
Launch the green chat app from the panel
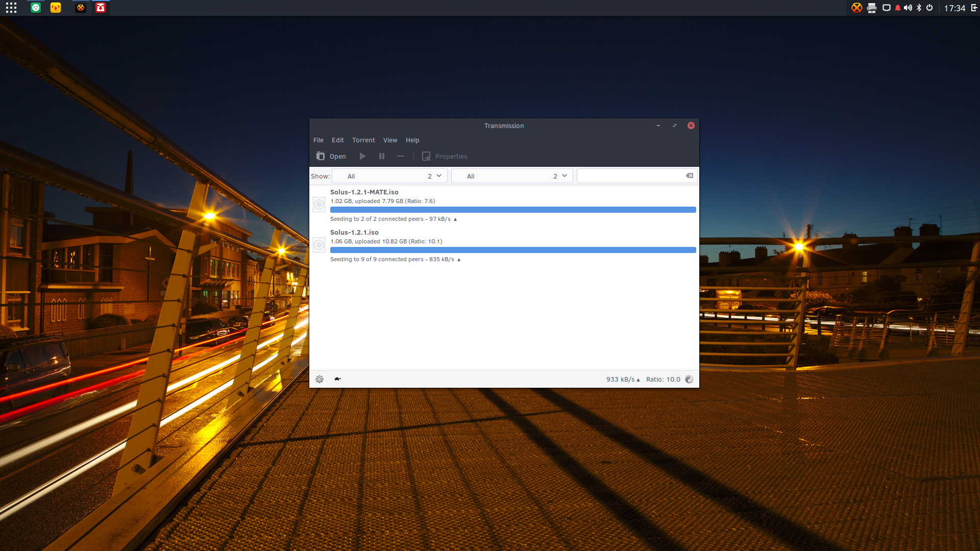(x=36, y=8)
